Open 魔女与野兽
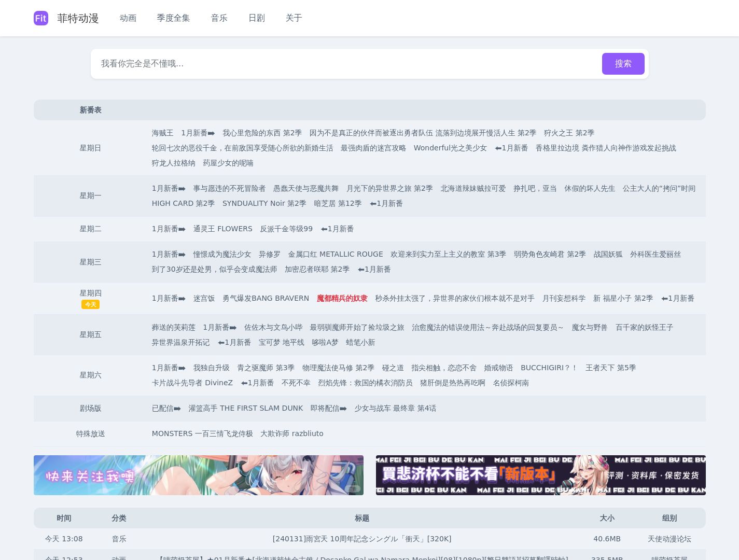This screenshot has height=560, width=739. tap(590, 328)
